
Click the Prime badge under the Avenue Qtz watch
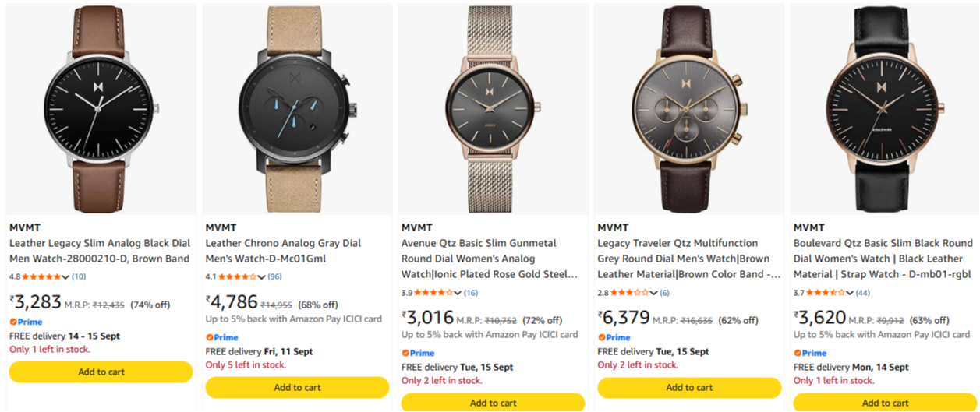pos(418,353)
